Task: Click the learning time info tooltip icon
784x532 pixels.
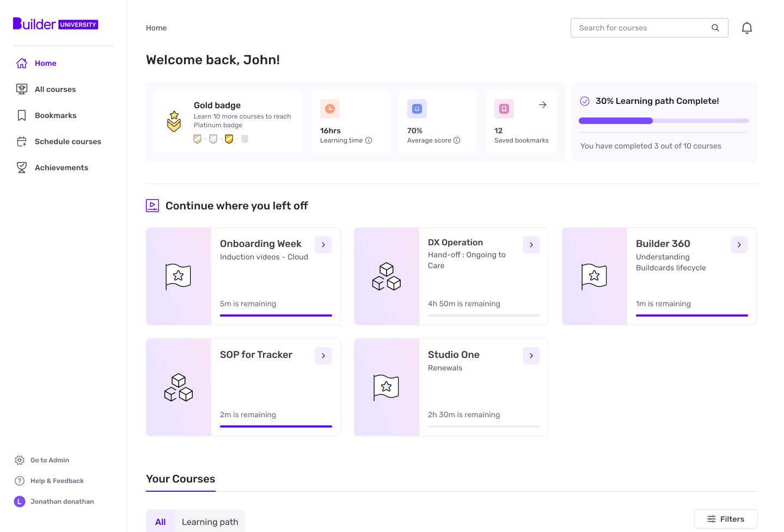Action: tap(370, 140)
